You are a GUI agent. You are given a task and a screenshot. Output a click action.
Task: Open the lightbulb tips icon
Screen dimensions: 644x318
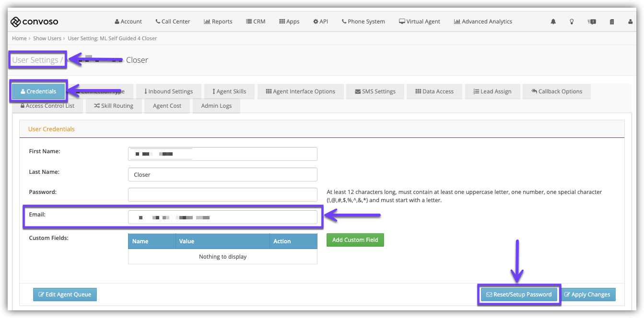pos(572,22)
